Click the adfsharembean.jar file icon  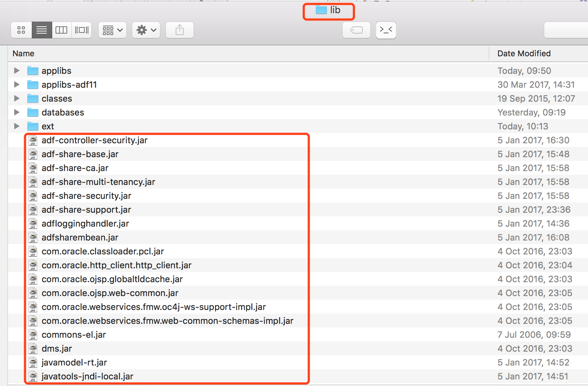click(x=33, y=238)
